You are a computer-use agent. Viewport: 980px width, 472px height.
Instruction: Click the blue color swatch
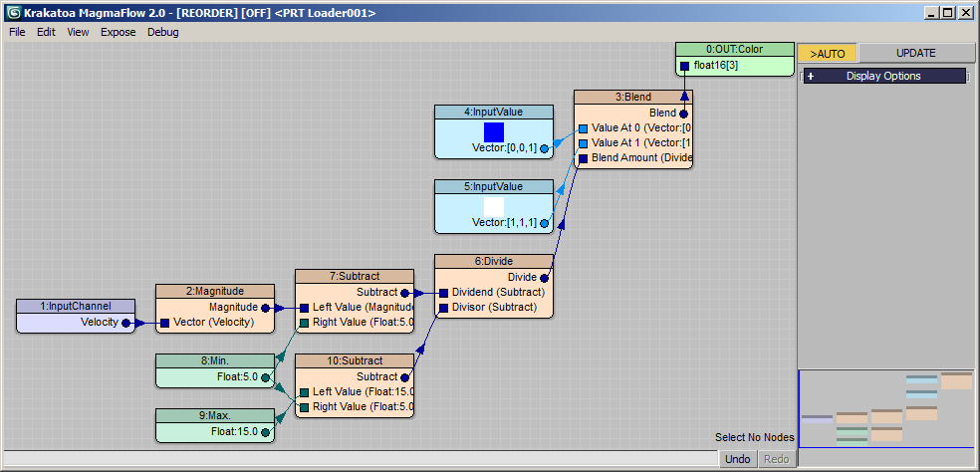[494, 131]
